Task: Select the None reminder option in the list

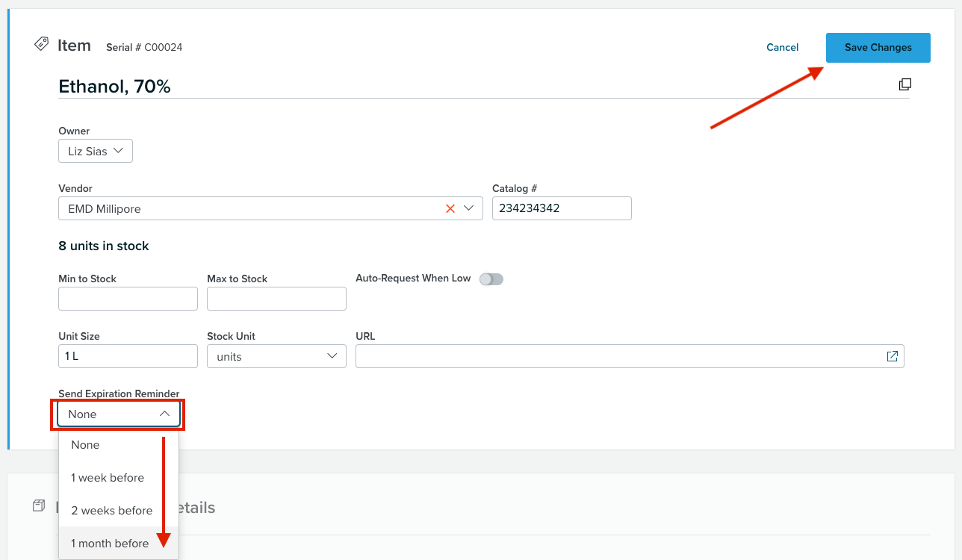Action: click(119, 445)
